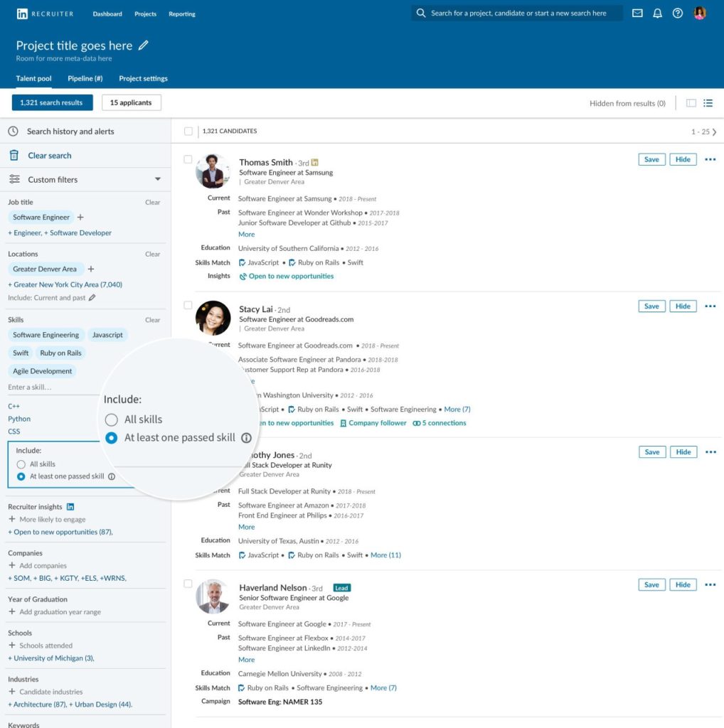Open Thomas Smith's profile name
This screenshot has width=724, height=728.
pos(266,162)
